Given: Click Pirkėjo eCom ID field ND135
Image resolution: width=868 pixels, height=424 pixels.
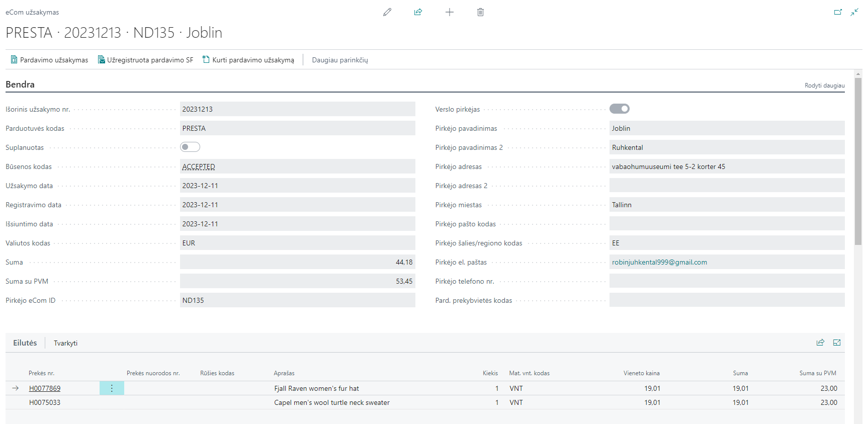Looking at the screenshot, I should click(298, 300).
